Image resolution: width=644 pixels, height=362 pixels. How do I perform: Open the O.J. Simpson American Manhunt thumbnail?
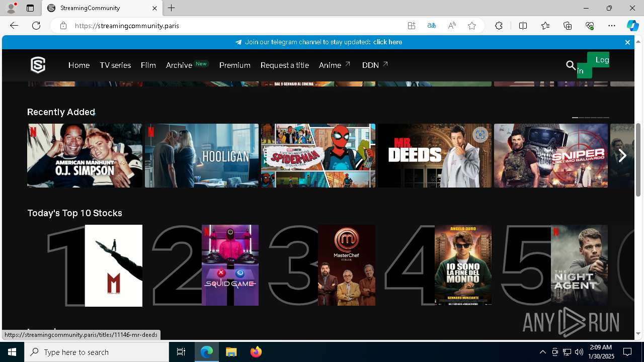click(85, 155)
